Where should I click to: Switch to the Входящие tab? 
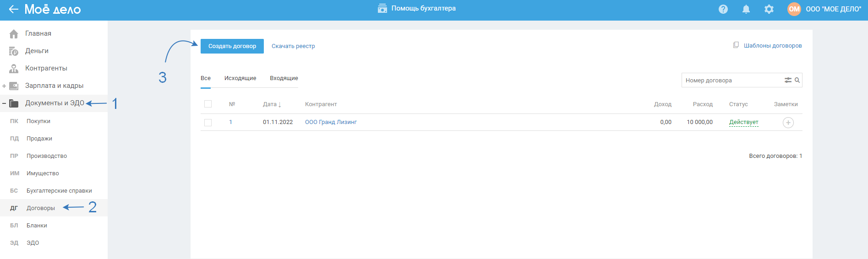tap(284, 78)
